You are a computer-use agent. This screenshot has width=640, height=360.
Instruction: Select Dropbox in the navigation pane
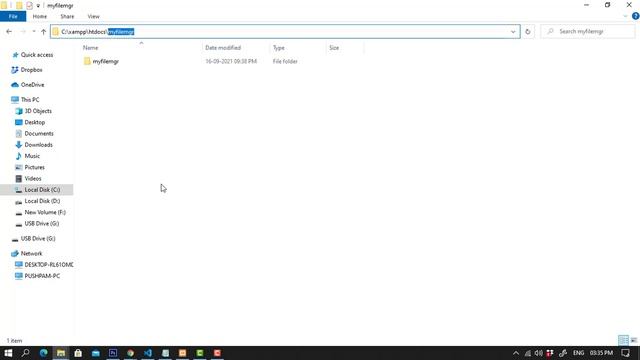[31, 70]
